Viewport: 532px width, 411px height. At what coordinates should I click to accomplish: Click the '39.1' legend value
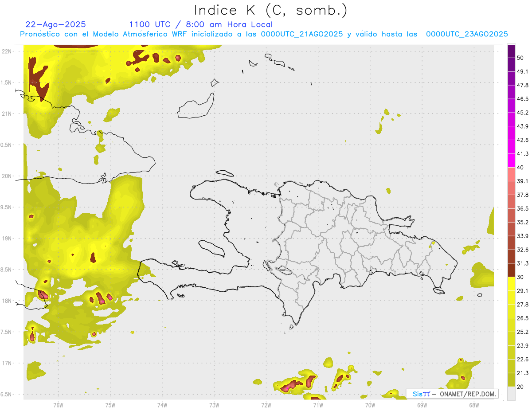[x=523, y=181]
